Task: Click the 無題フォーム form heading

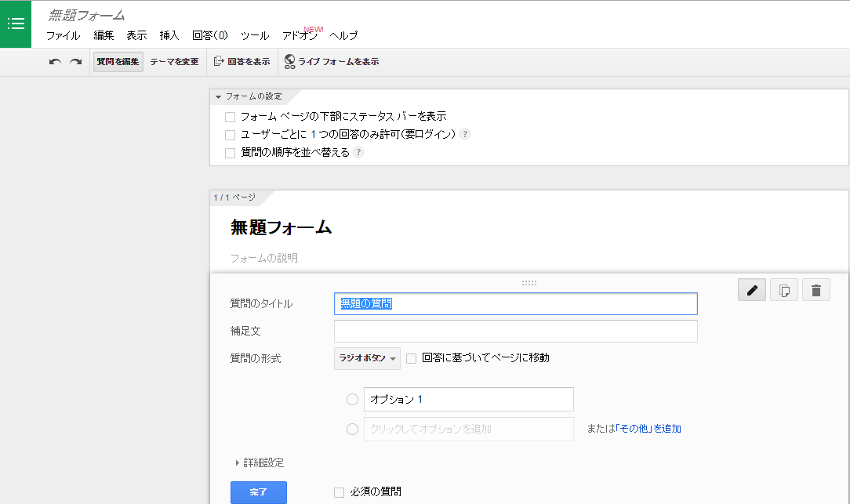Action: (x=281, y=227)
